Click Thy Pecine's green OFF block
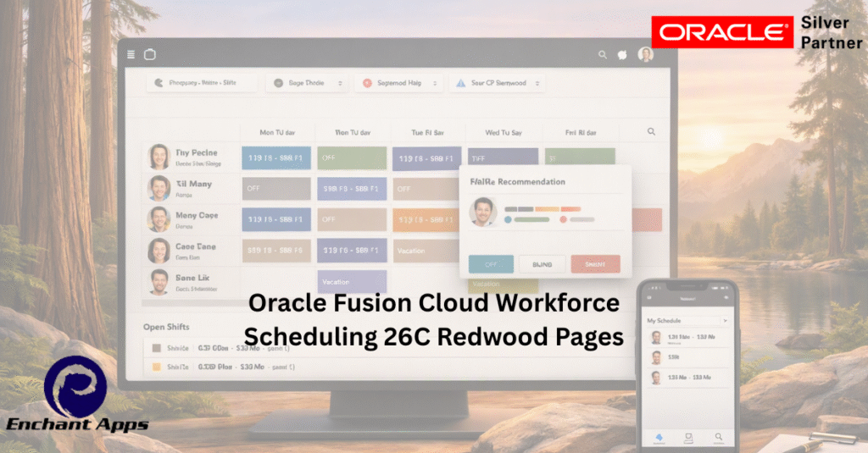 pyautogui.click(x=352, y=157)
